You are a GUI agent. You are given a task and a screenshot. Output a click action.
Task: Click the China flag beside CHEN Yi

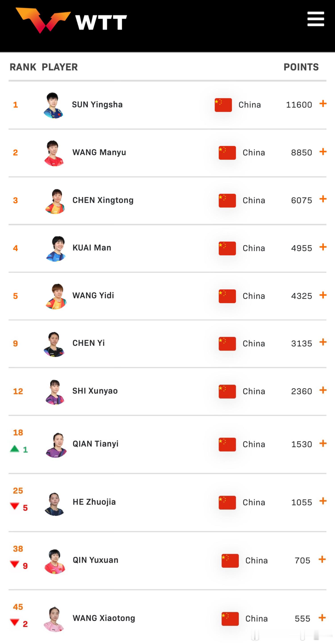coord(227,343)
